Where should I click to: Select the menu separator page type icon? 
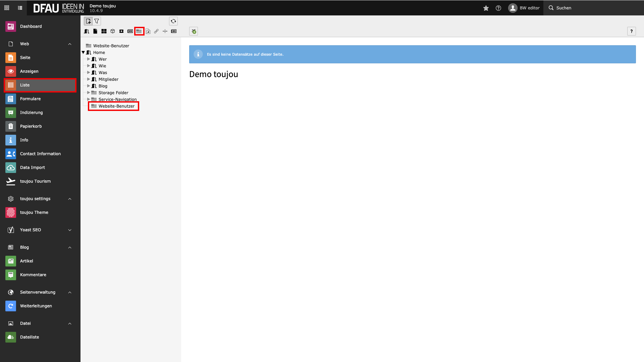165,31
